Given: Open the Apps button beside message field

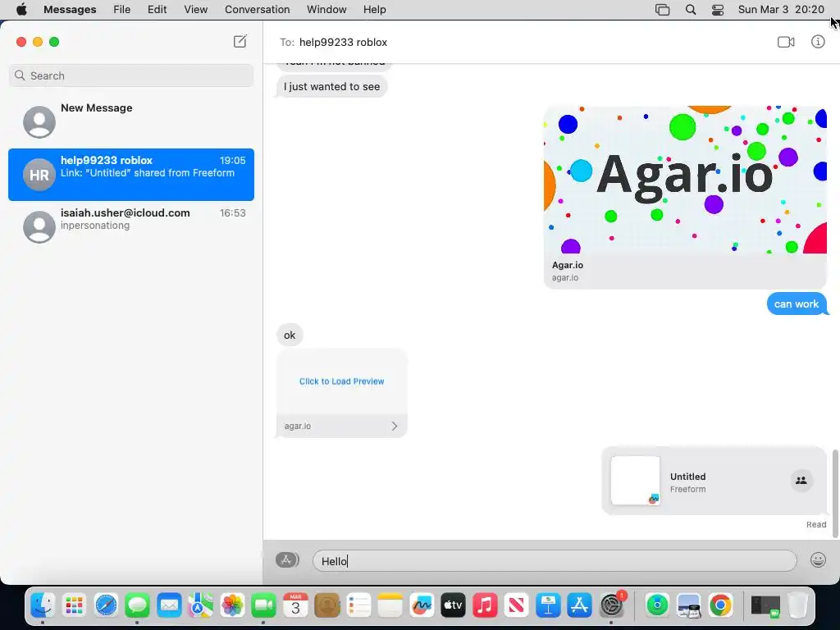Looking at the screenshot, I should [x=287, y=559].
